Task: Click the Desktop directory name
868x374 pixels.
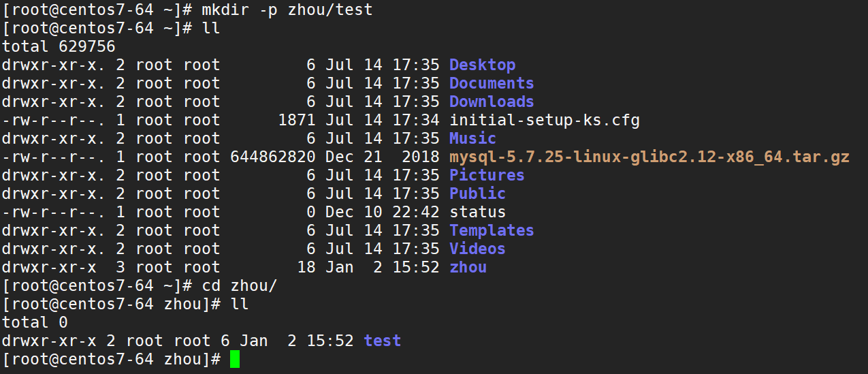Action: [x=482, y=65]
